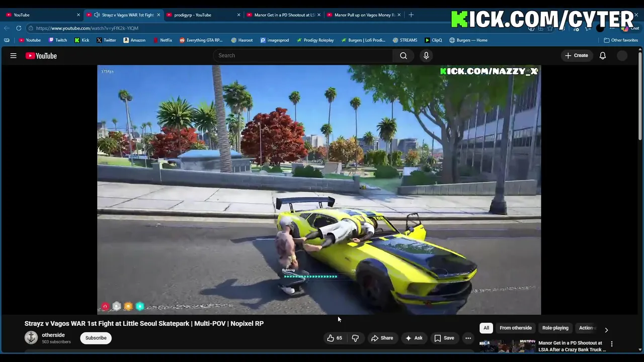The image size is (644, 362).
Task: Select the All filter chip
Action: [x=486, y=328]
